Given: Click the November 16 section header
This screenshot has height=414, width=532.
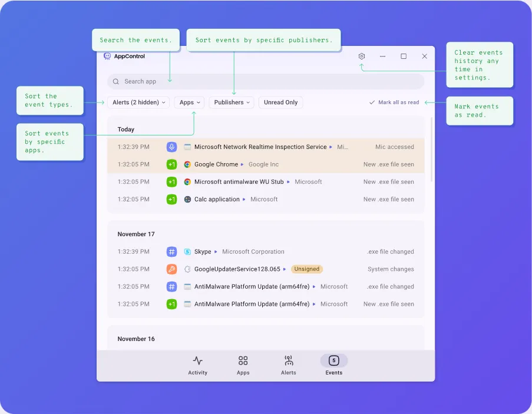Looking at the screenshot, I should tap(136, 339).
